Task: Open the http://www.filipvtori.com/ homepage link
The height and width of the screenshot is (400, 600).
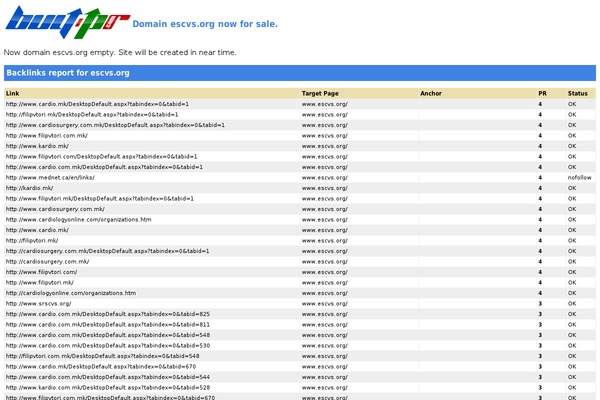Action: coord(41,272)
